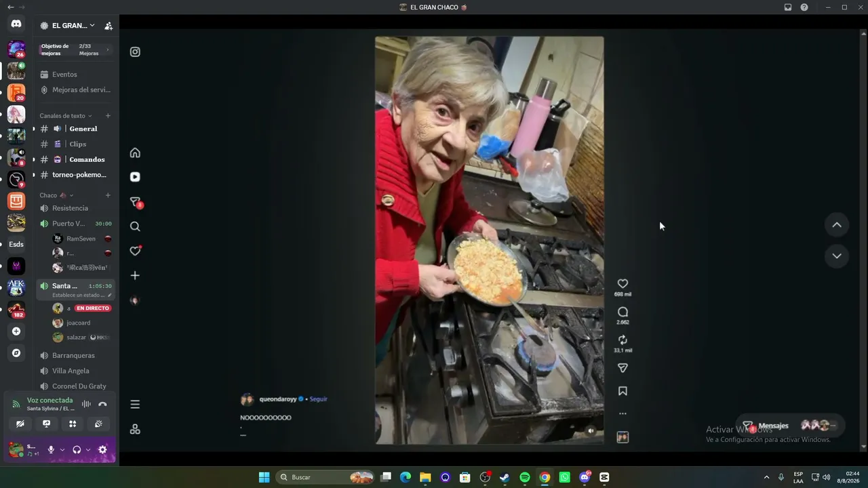Open Discord help question mark
This screenshot has height=488, width=868.
coord(804,7)
